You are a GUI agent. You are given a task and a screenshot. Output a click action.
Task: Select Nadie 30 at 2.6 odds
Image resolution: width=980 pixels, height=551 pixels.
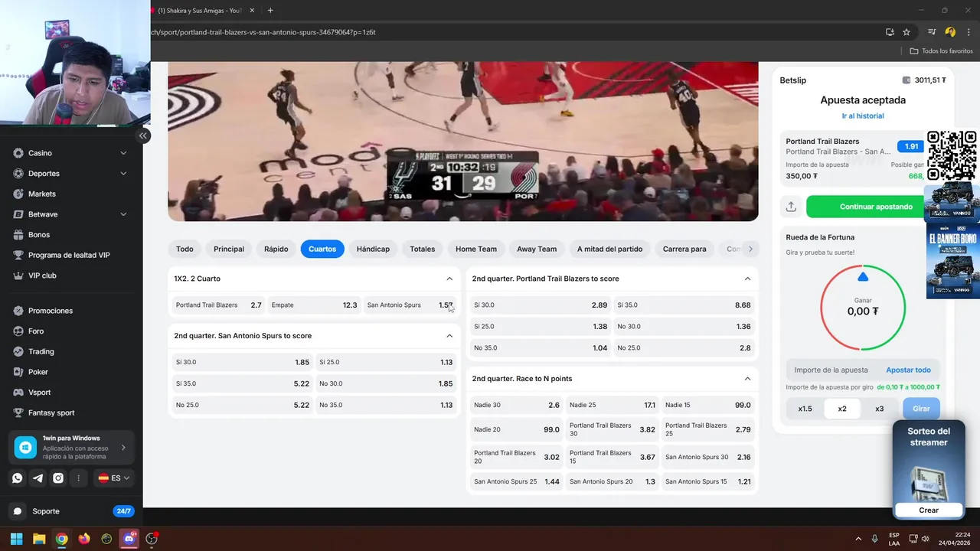click(x=516, y=406)
